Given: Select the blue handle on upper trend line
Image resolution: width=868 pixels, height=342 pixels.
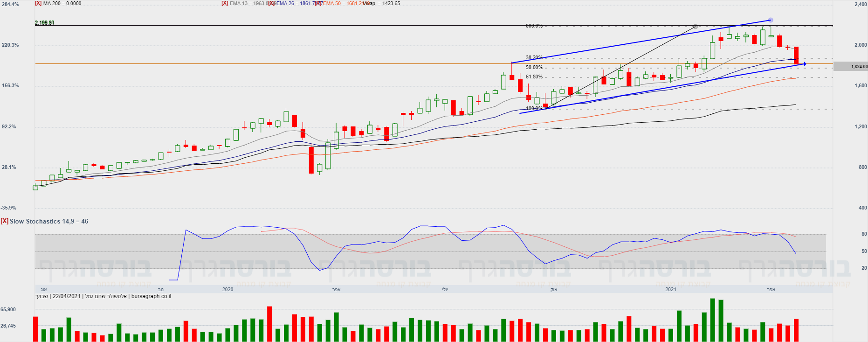Looking at the screenshot, I should [770, 20].
